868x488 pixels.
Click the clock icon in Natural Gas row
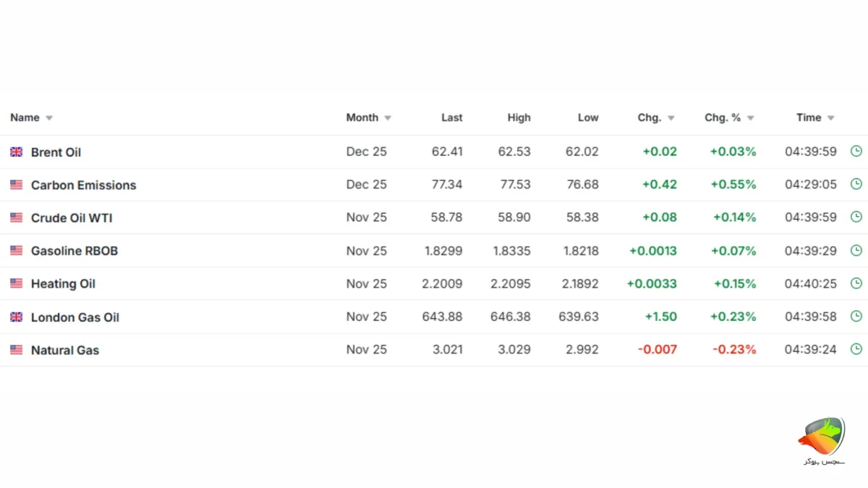(856, 349)
